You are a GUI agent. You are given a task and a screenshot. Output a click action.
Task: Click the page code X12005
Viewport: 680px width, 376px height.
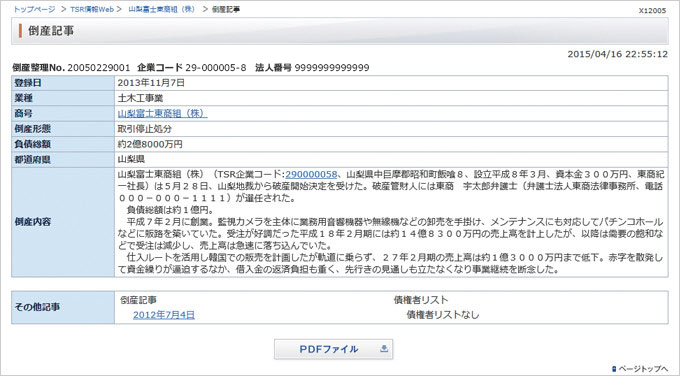click(652, 10)
